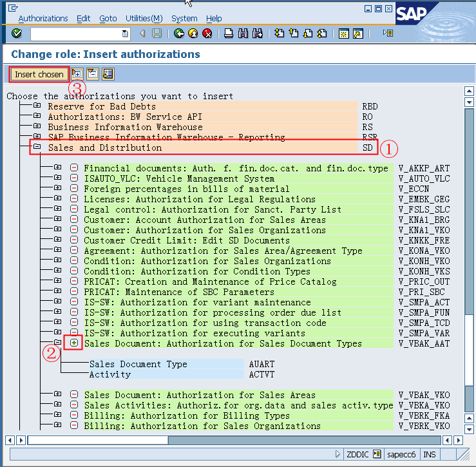This screenshot has width=476, height=467.
Task: Click the vertical scrollbar down arrow at bottom
Action: tap(469, 430)
